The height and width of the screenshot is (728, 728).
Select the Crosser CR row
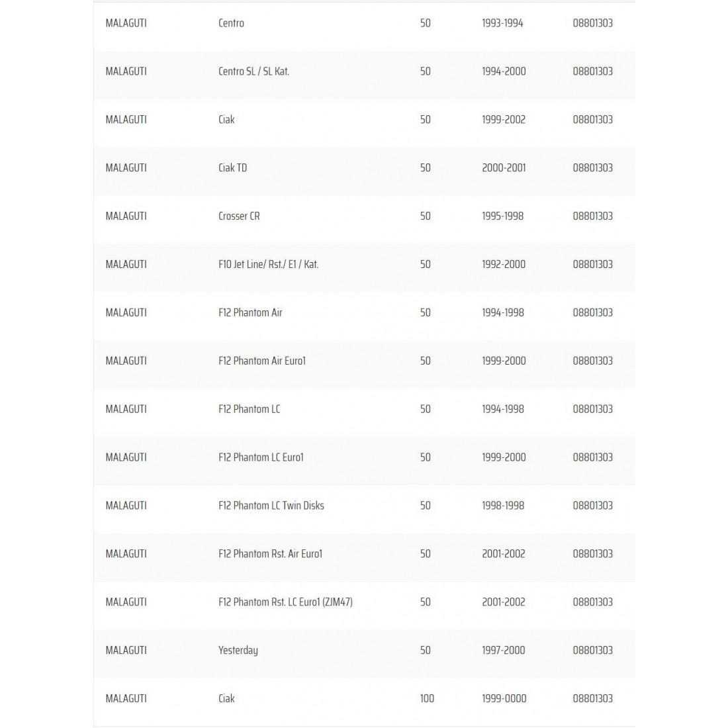pos(364,216)
